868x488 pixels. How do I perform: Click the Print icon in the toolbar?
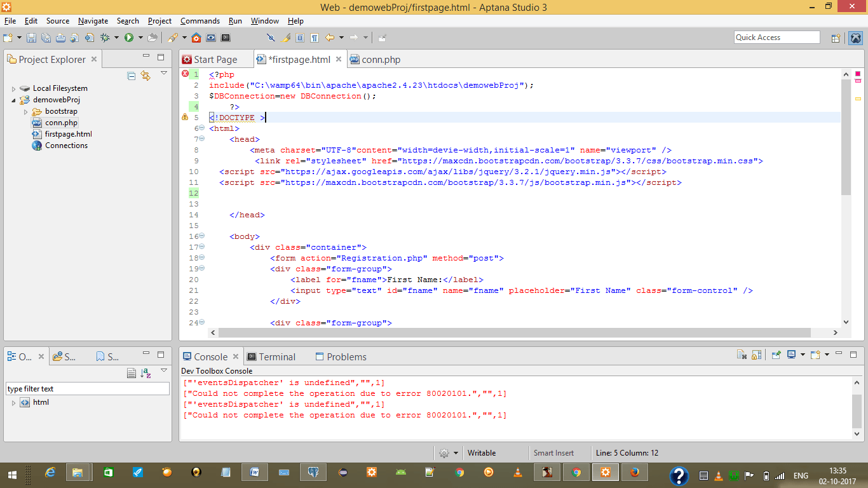(60, 38)
